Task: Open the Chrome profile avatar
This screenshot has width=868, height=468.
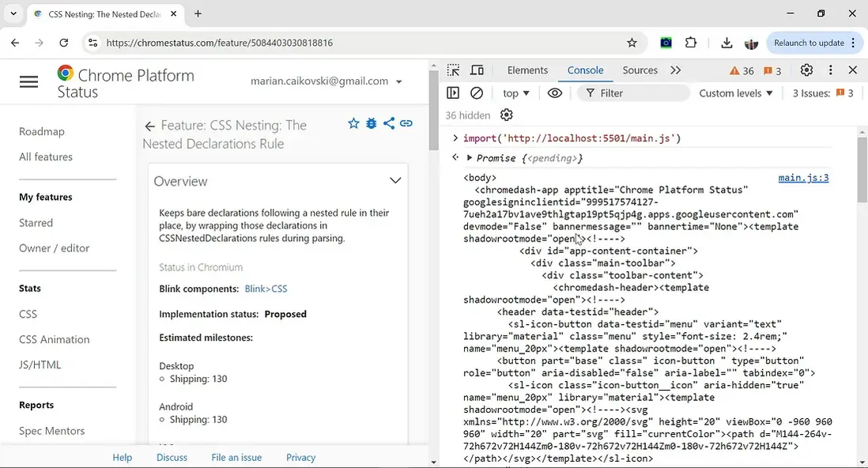Action: point(751,43)
